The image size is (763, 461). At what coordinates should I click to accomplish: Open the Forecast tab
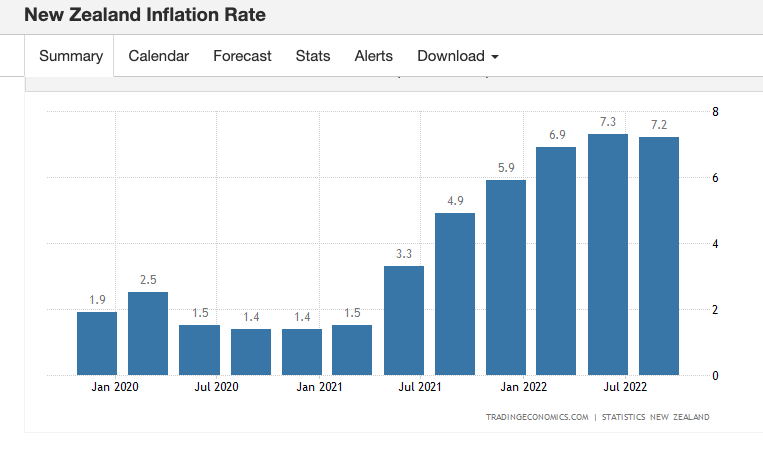242,56
